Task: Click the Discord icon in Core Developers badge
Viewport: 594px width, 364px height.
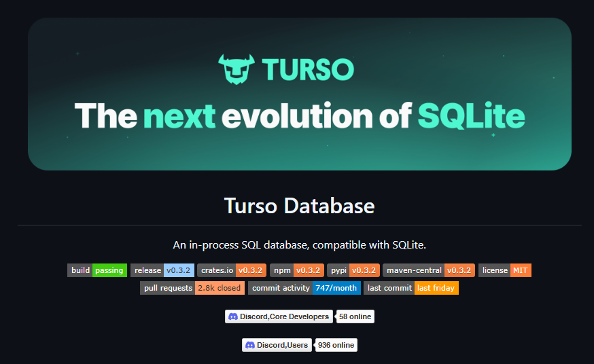Action: click(233, 316)
